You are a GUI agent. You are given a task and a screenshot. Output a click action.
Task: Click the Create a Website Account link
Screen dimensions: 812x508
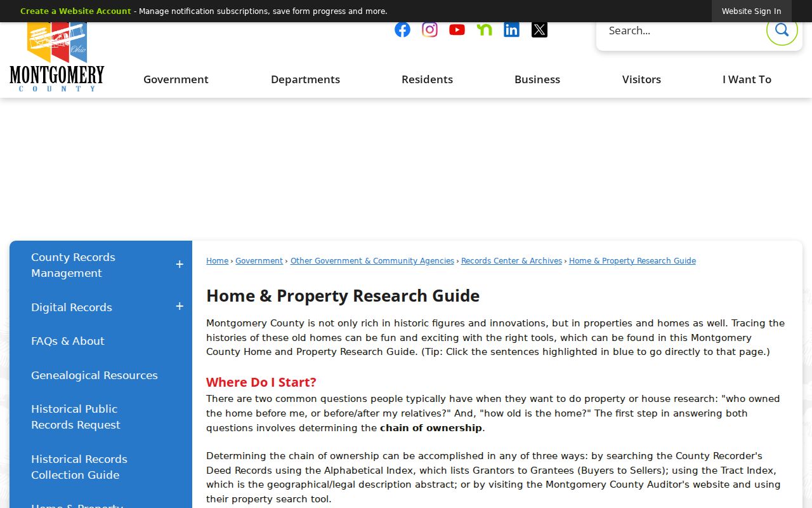click(75, 11)
